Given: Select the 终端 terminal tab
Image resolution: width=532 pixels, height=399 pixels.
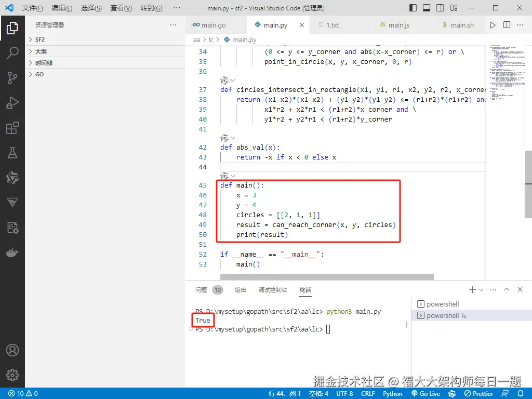Looking at the screenshot, I should (305, 290).
